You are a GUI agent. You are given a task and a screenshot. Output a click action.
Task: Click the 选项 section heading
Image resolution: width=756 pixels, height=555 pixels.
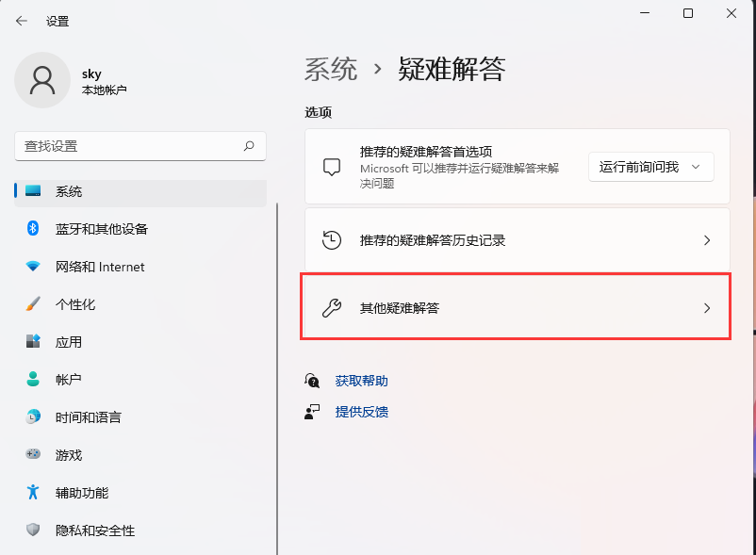319,112
